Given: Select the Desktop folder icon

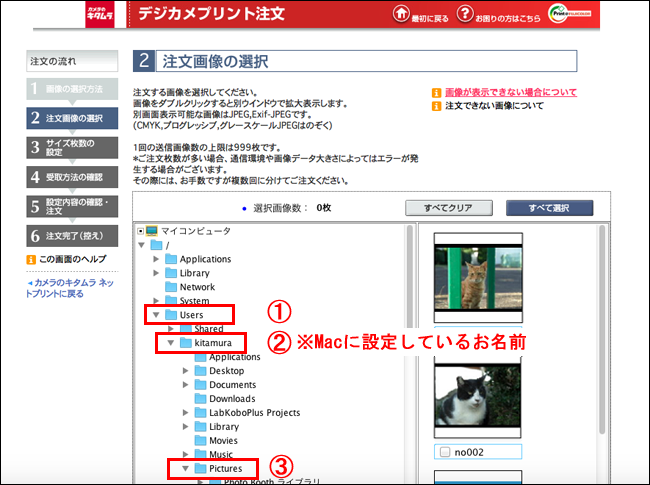Looking at the screenshot, I should click(200, 370).
